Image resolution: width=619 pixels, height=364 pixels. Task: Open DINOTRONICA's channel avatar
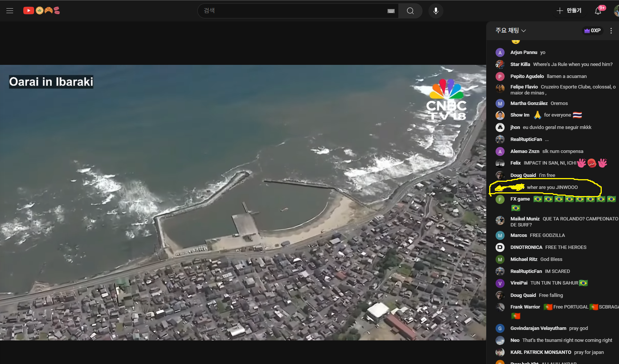(x=500, y=247)
